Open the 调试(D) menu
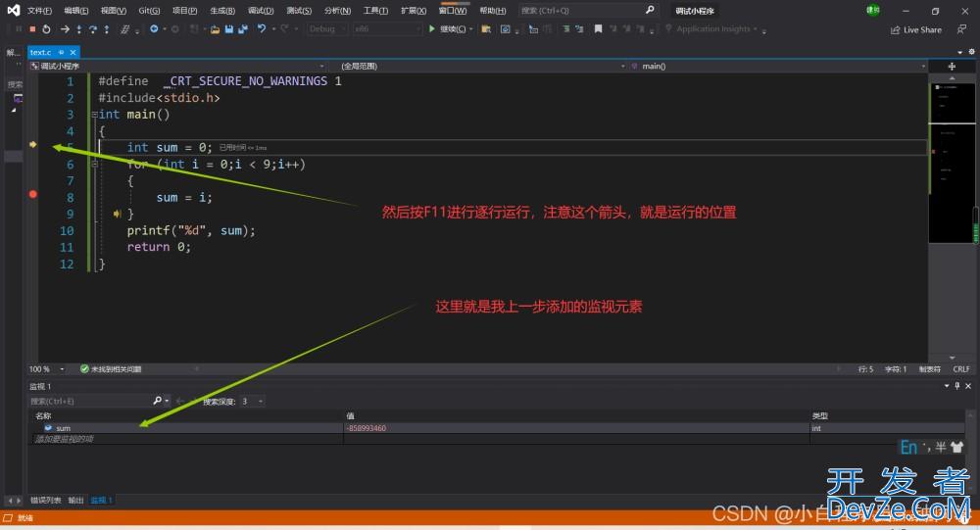The image size is (980, 530). [261, 11]
